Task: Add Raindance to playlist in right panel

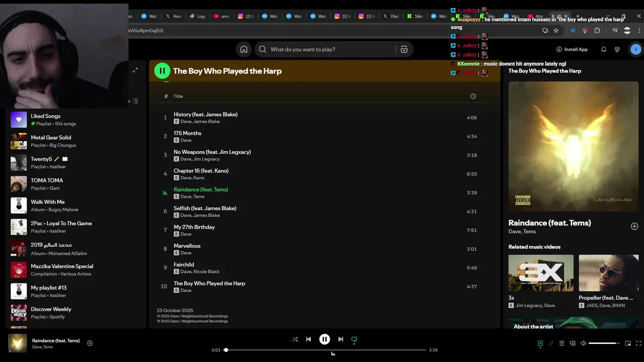Action: pyautogui.click(x=634, y=226)
